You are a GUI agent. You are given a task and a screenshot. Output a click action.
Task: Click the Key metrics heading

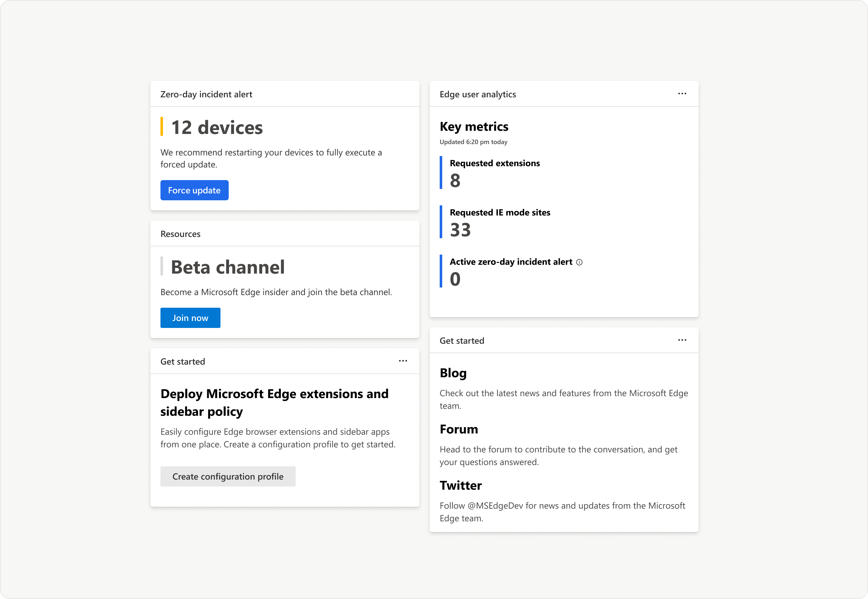click(x=474, y=127)
